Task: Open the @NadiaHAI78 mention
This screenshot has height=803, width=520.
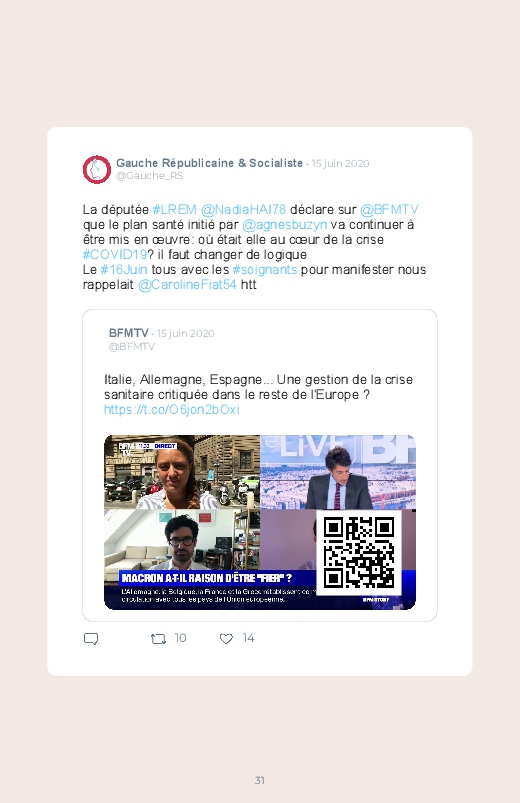Action: tap(243, 209)
